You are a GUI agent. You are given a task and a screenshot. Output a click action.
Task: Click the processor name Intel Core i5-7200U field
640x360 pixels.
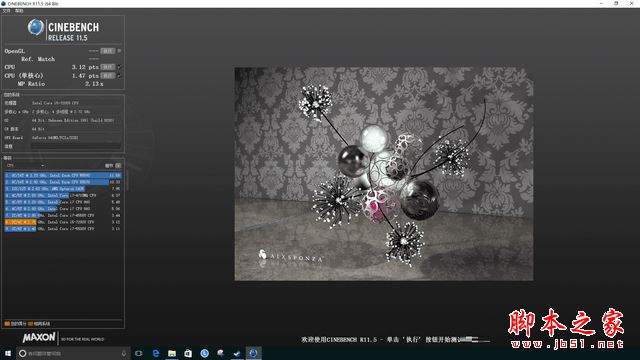[x=76, y=103]
